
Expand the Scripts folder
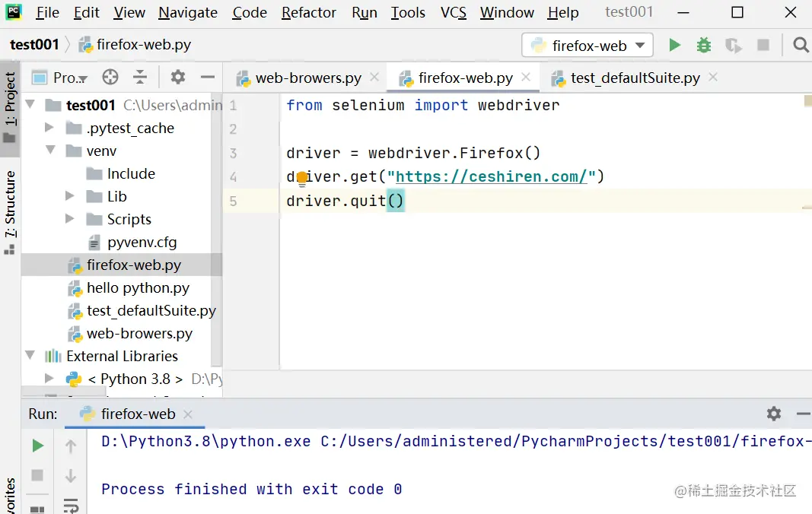[x=70, y=218]
